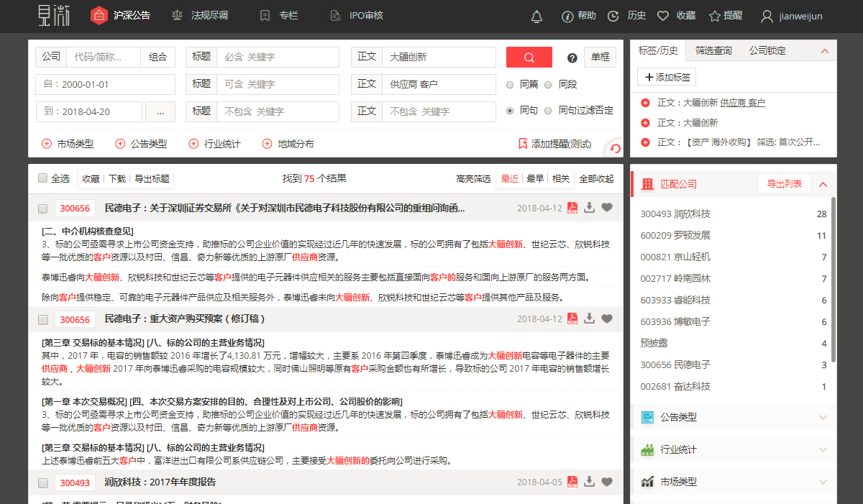Select the 同篇 radio option
Image resolution: width=863 pixels, height=504 pixels.
tap(510, 84)
